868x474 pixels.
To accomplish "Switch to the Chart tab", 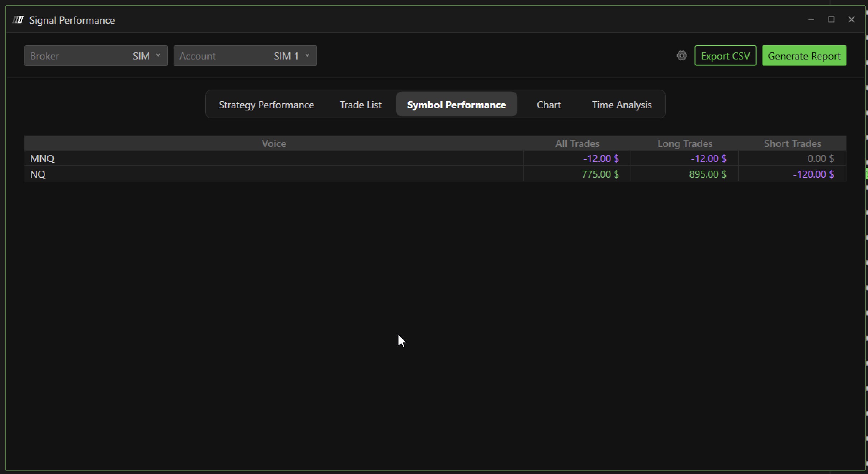I will (x=548, y=105).
